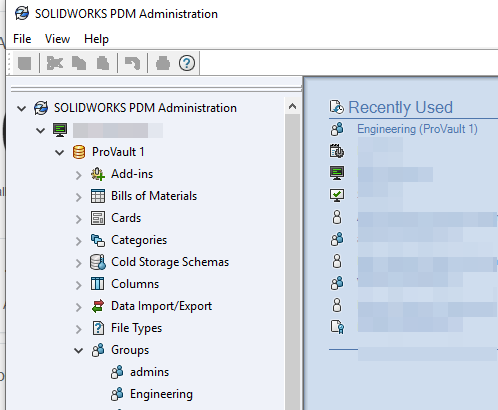Open the View menu
This screenshot has height=410, width=498.
[57, 39]
